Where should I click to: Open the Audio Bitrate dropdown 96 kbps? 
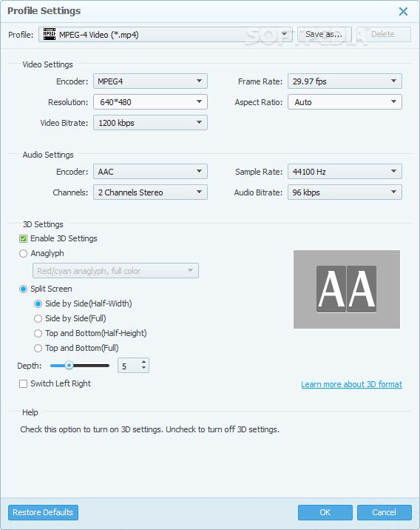click(345, 192)
